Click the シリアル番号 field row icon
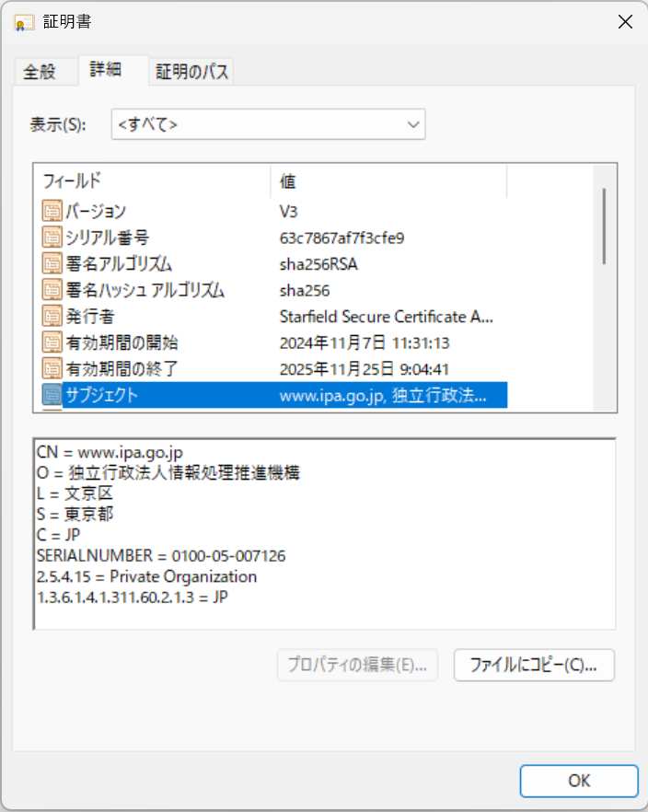This screenshot has height=812, width=648. [x=52, y=238]
